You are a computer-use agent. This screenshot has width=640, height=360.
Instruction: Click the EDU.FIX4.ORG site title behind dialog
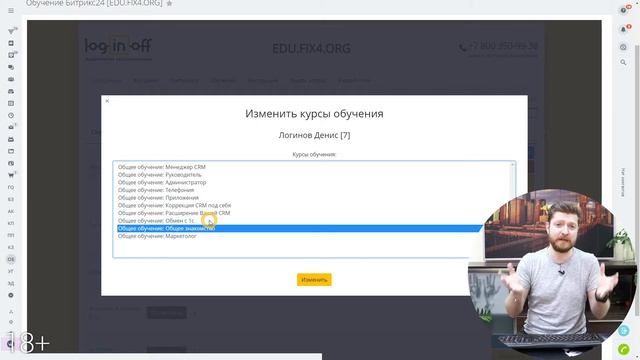[311, 49]
